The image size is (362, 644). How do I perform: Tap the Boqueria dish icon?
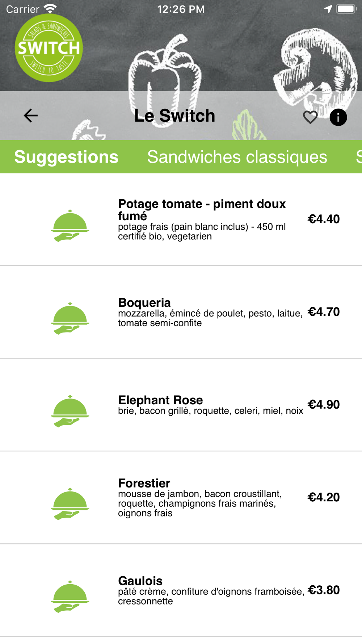[x=70, y=318]
